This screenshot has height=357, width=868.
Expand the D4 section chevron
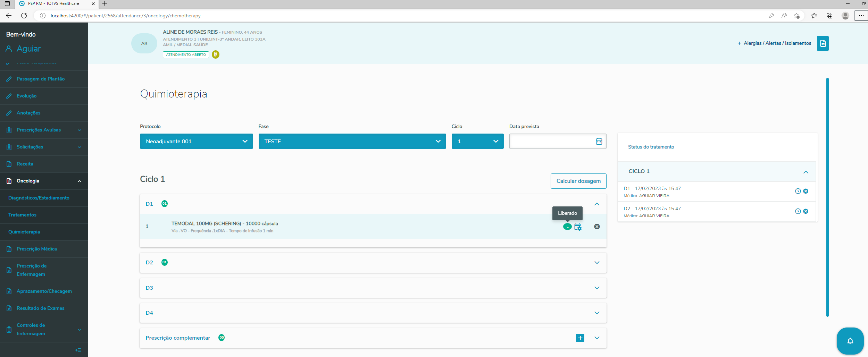(x=597, y=313)
